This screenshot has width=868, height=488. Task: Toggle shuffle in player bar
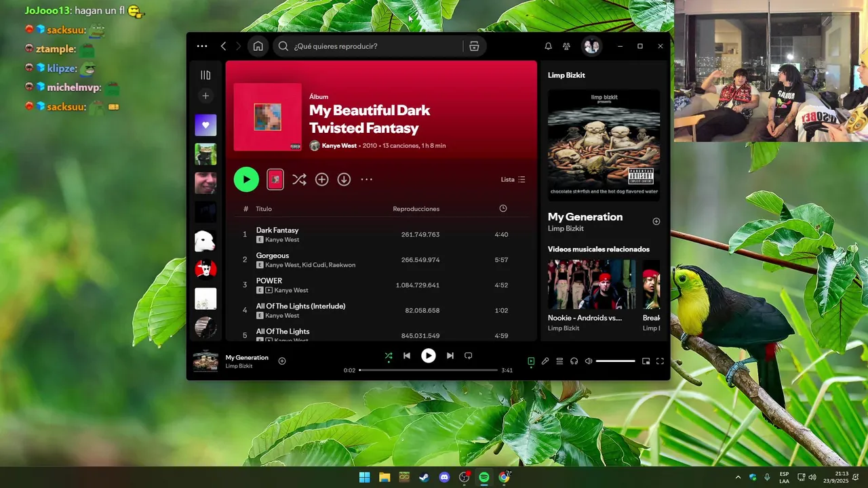point(389,356)
